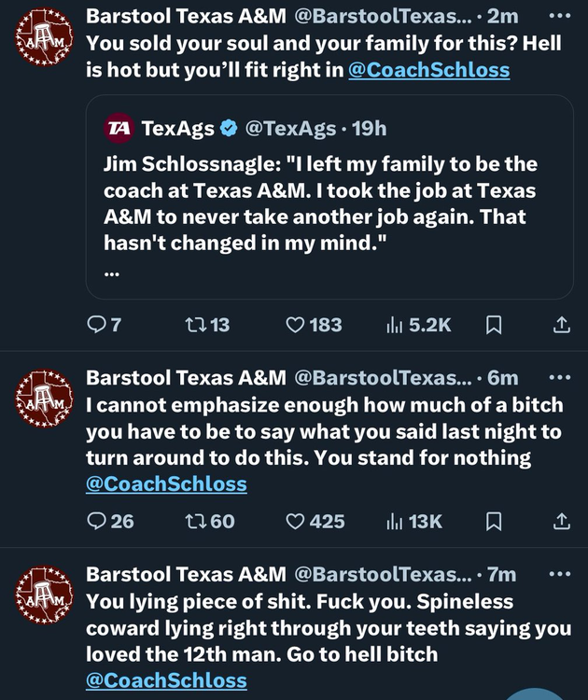This screenshot has height=700, width=588.
Task: Like the tweet with 425 likes
Action: click(296, 521)
